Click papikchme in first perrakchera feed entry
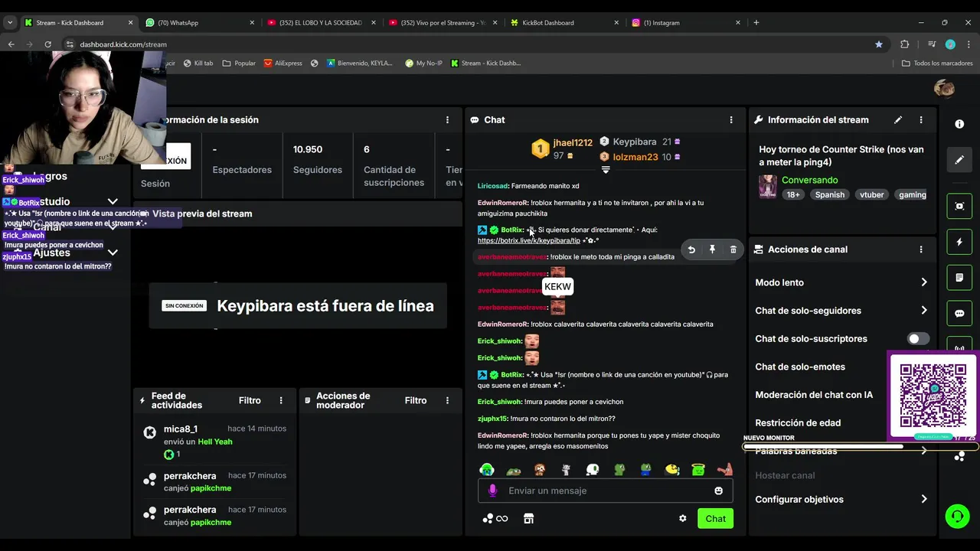Viewport: 980px width, 551px height. 211,488
